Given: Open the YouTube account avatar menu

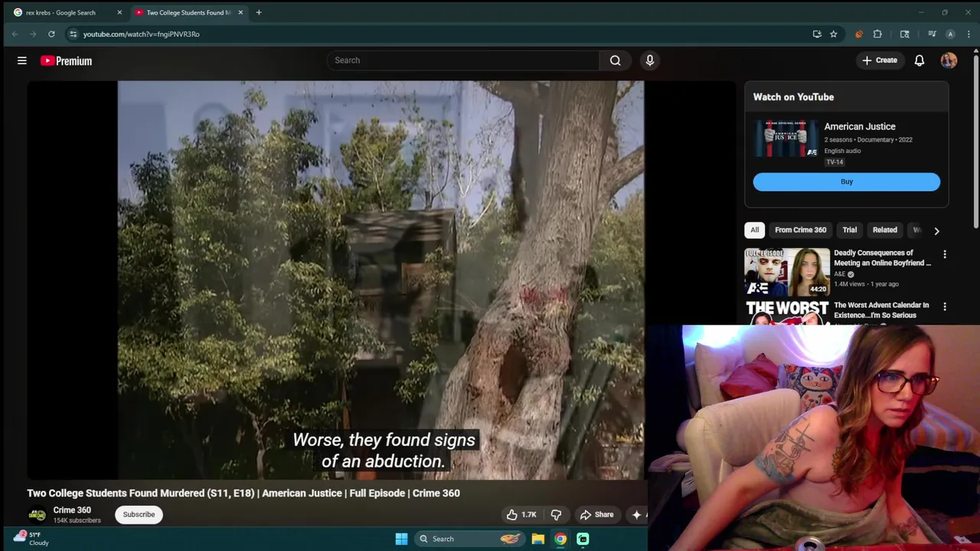Looking at the screenshot, I should (x=949, y=60).
